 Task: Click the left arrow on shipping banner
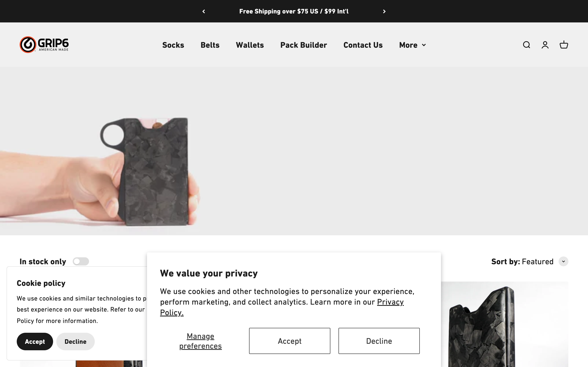point(204,11)
